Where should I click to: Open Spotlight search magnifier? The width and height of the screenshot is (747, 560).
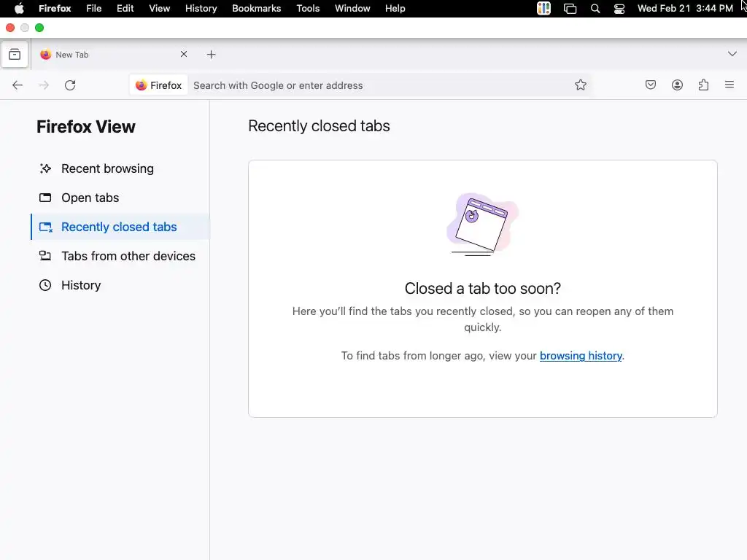click(595, 9)
